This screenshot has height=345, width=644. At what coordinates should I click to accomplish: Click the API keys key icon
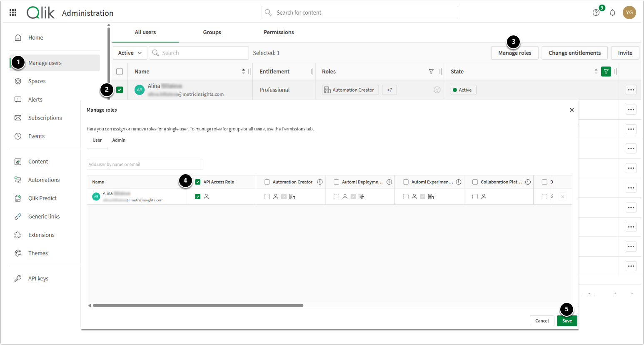click(x=18, y=279)
